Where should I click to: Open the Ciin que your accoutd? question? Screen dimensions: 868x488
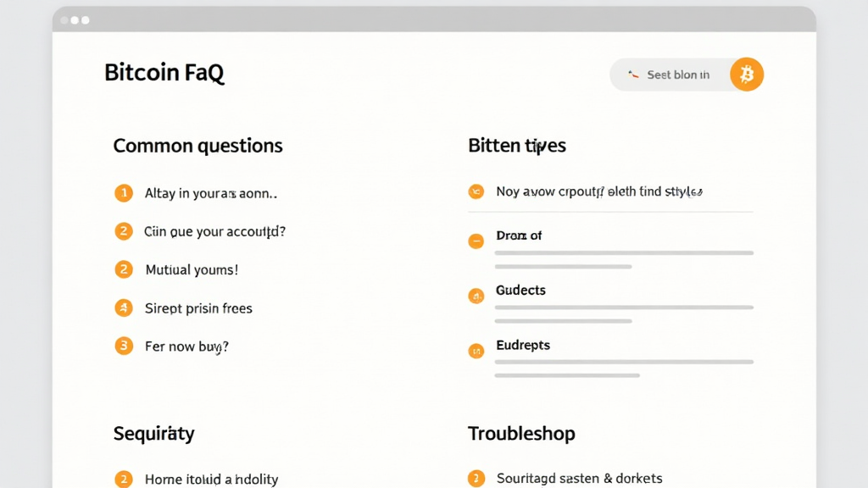tap(215, 230)
